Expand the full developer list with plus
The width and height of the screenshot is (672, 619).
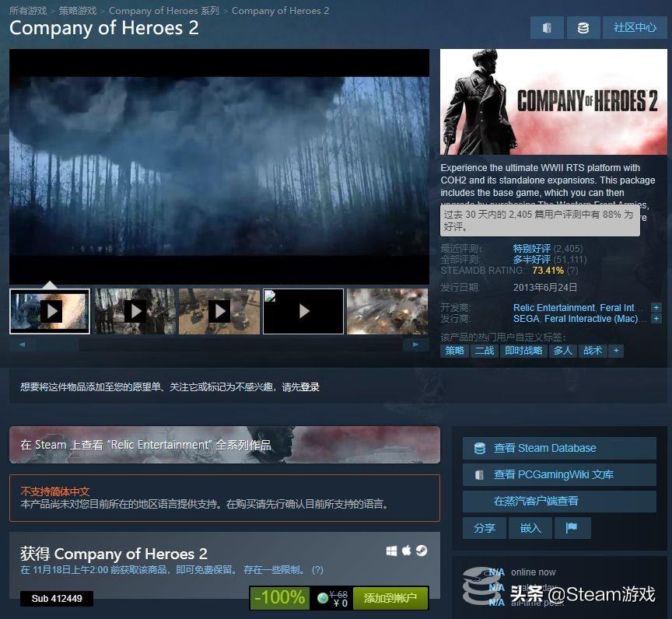656,308
